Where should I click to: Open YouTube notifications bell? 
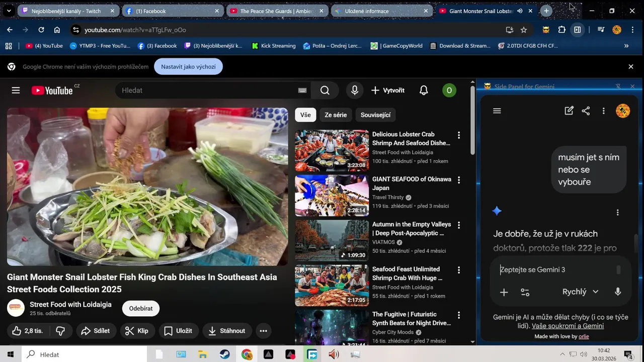pos(424,90)
